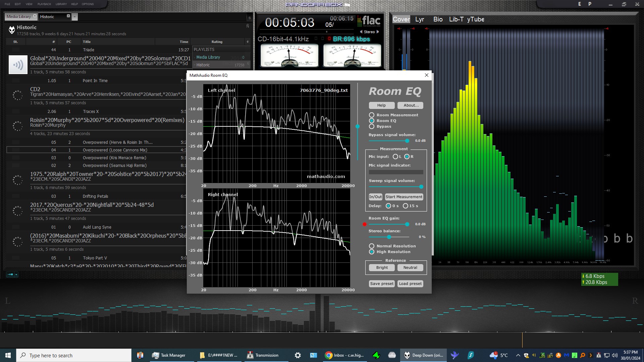The image size is (644, 362).
Task: Select Bypass mode
Action: (x=372, y=126)
